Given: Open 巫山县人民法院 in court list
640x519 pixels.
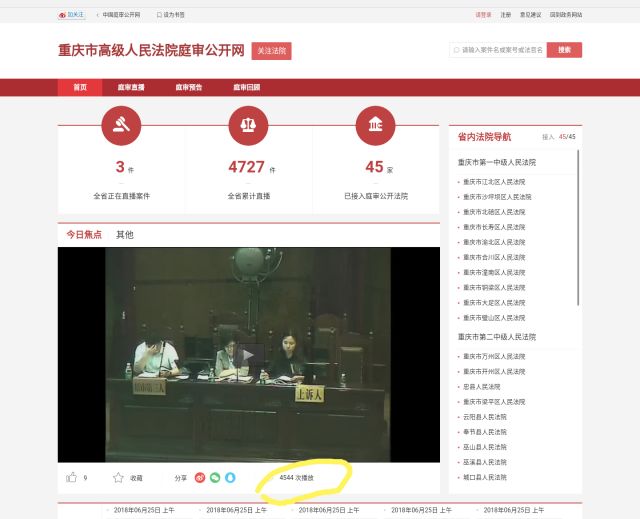Looking at the screenshot, I should pos(485,447).
